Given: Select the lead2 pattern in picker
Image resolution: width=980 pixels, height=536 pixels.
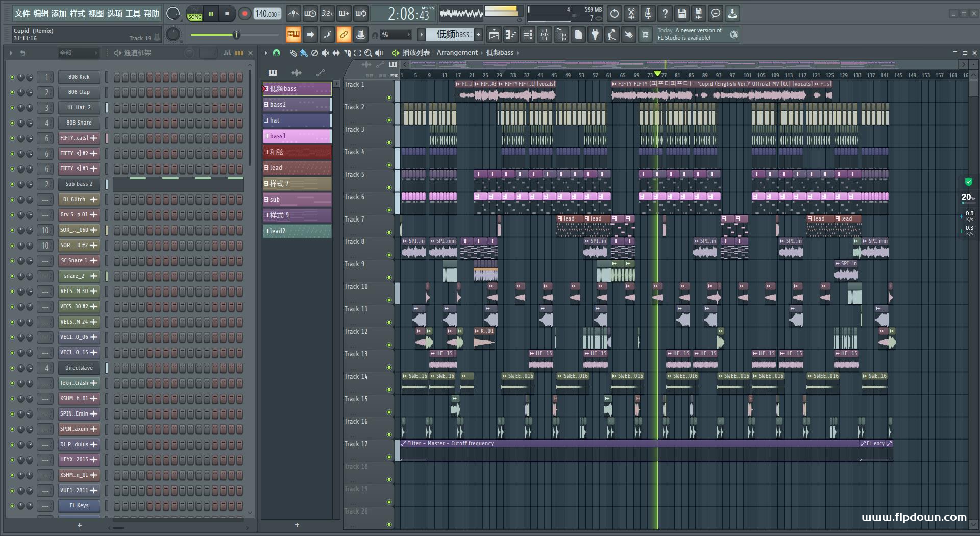Looking at the screenshot, I should tap(297, 231).
